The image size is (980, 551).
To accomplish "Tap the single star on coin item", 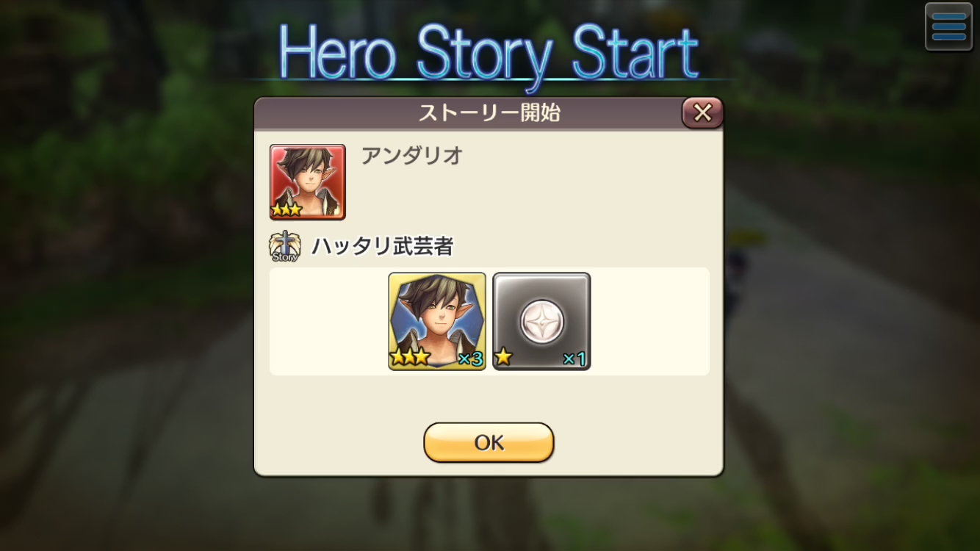I will click(503, 358).
